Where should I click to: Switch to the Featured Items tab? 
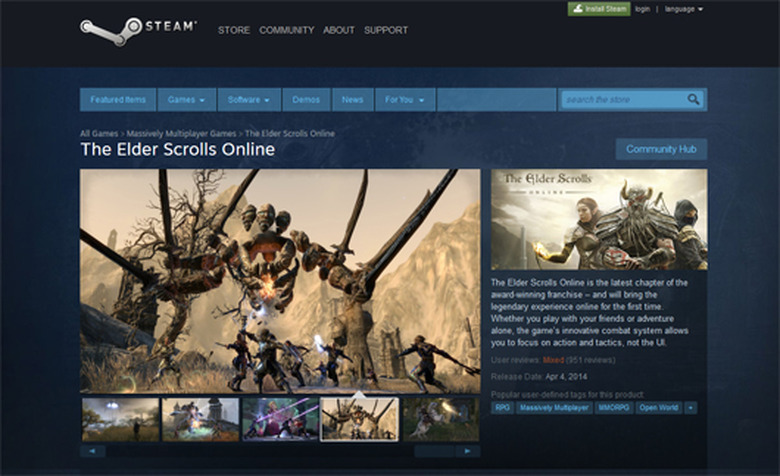(x=118, y=100)
